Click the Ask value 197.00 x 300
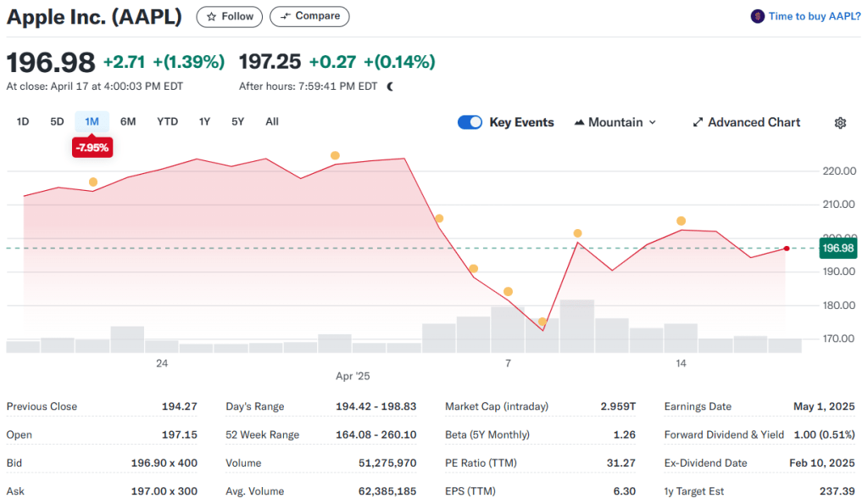The image size is (868, 504). pos(164,491)
